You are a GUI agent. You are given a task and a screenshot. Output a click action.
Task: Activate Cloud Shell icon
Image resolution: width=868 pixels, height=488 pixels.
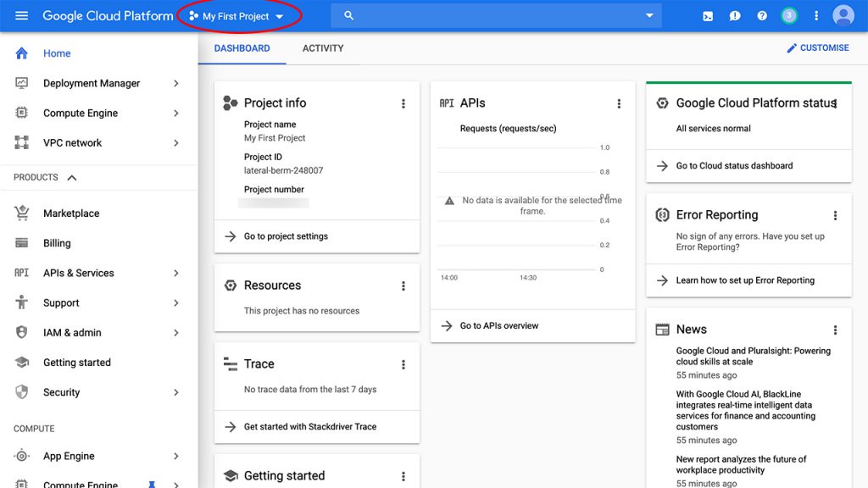click(x=708, y=16)
